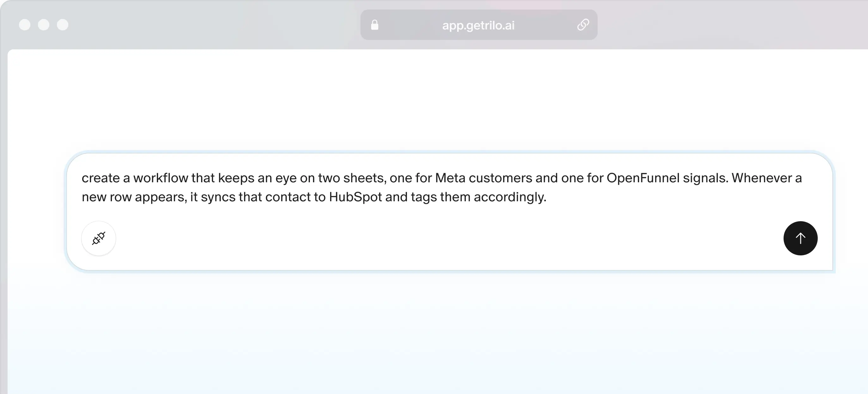The image size is (868, 394).
Task: Click the address bar area of the browser
Action: click(478, 25)
